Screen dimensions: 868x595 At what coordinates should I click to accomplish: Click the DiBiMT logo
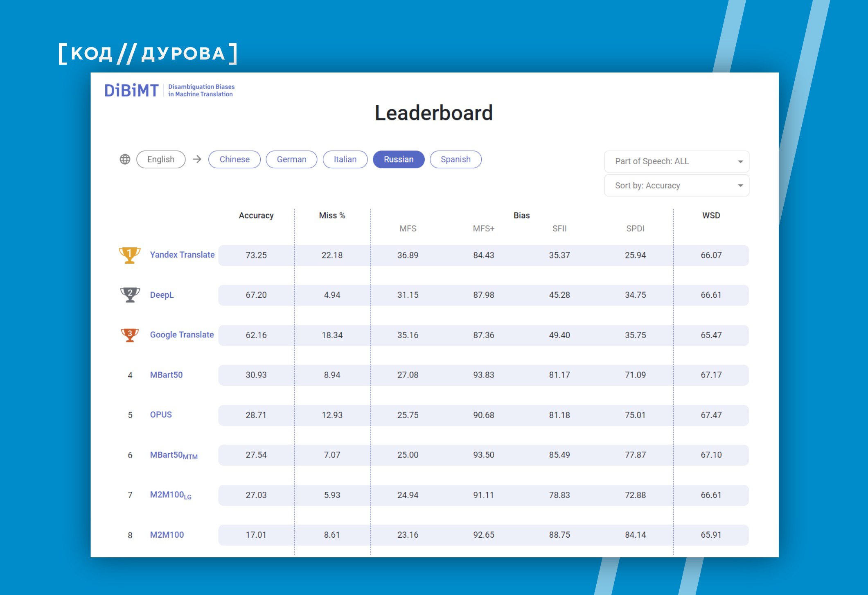[131, 90]
